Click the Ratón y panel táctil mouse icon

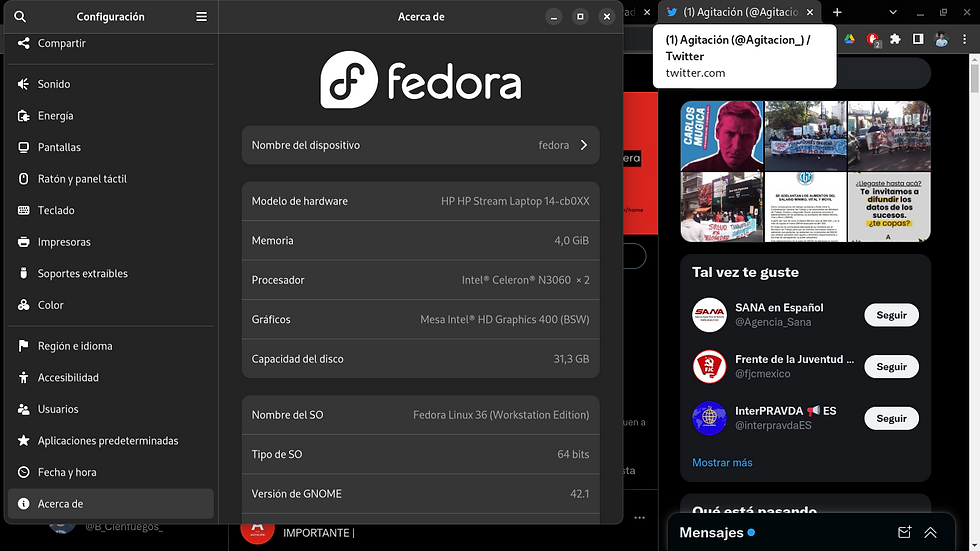point(23,179)
